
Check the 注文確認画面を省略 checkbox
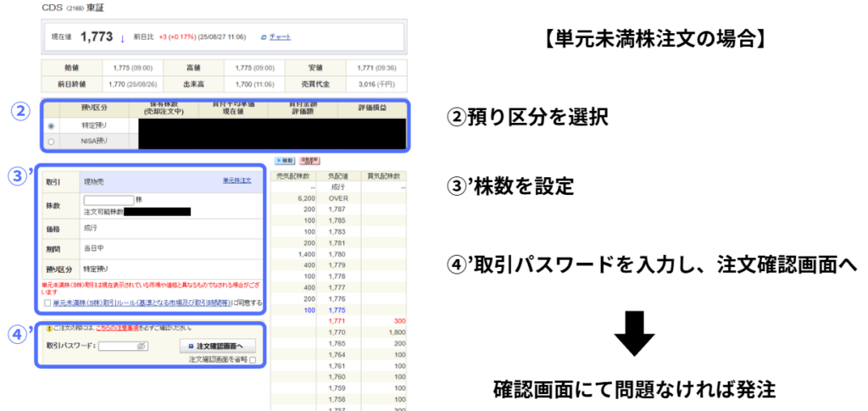click(x=252, y=360)
